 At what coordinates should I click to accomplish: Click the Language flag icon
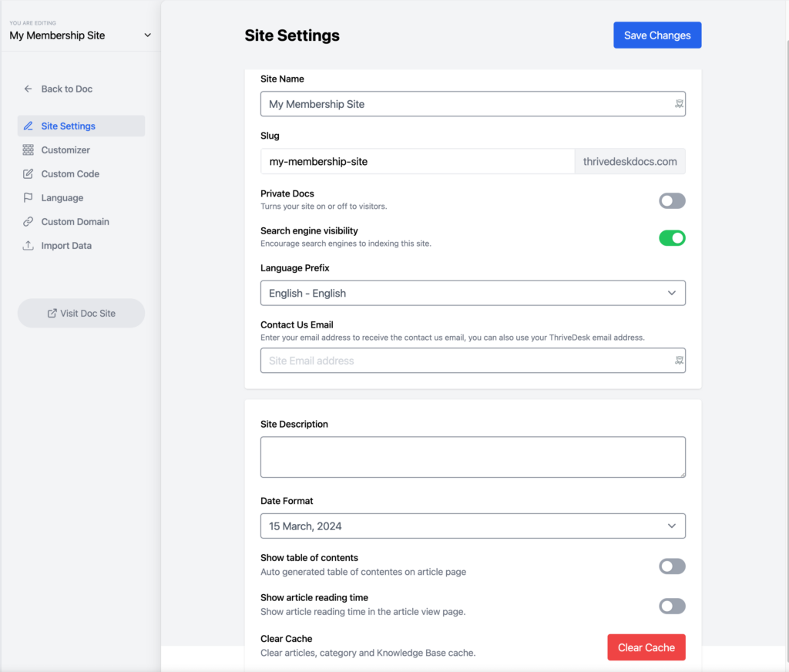[x=29, y=197]
